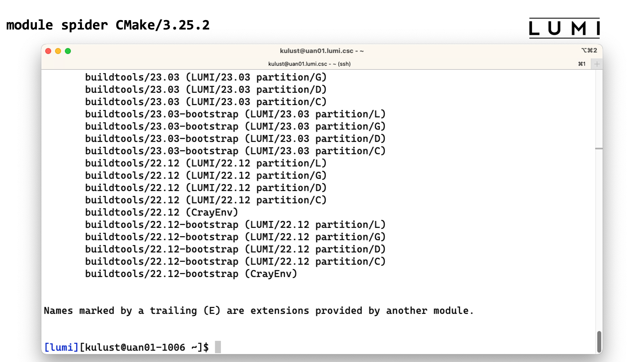644x362 pixels.
Task: Click the slide heading 'module spider CMake/3.25.2'
Action: 108,25
